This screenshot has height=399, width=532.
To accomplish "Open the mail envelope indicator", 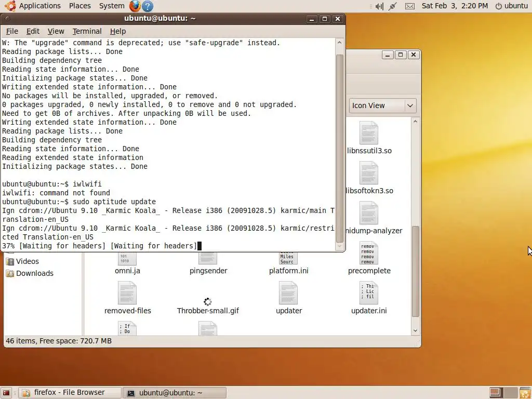I will [x=410, y=6].
